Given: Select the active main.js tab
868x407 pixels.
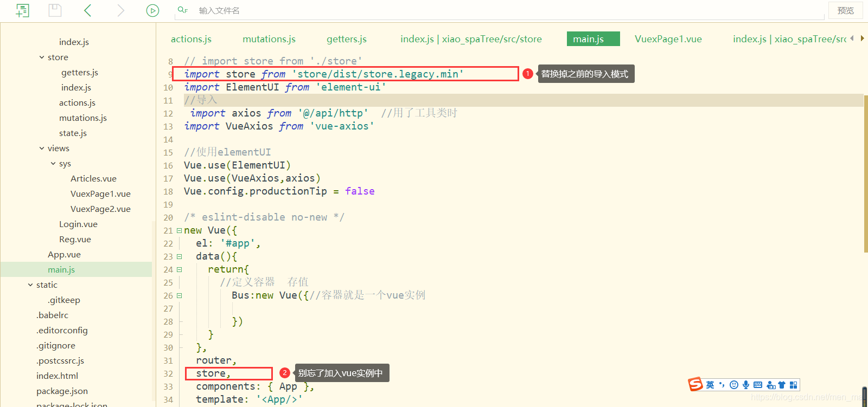Looking at the screenshot, I should click(593, 39).
